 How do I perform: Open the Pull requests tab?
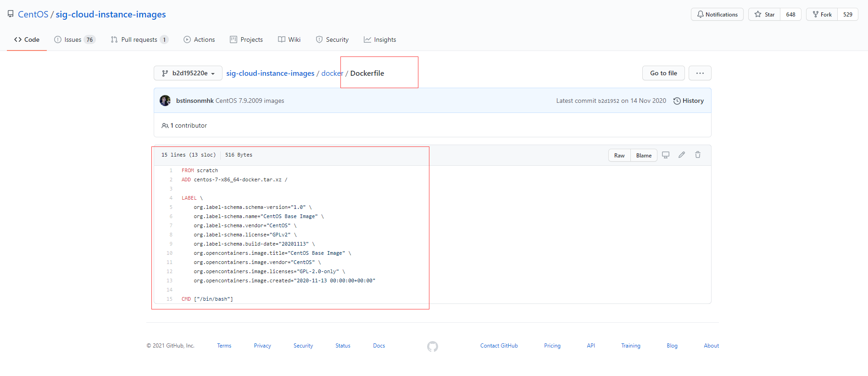tap(139, 39)
